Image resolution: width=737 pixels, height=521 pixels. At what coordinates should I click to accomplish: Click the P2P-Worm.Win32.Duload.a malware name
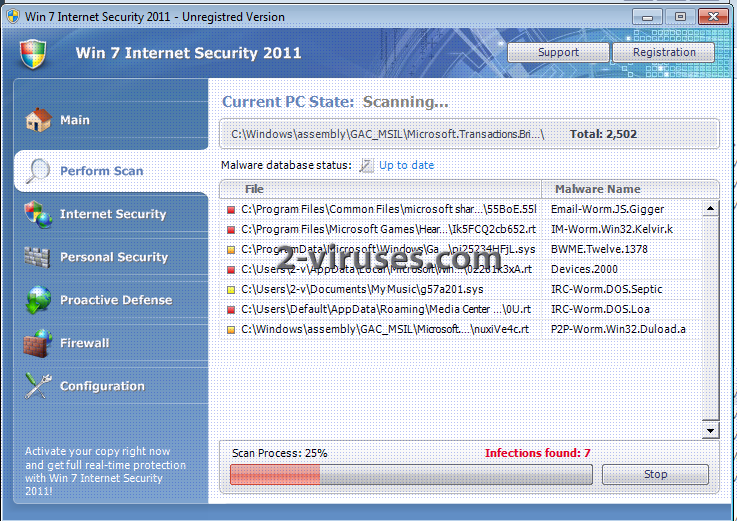pos(618,329)
